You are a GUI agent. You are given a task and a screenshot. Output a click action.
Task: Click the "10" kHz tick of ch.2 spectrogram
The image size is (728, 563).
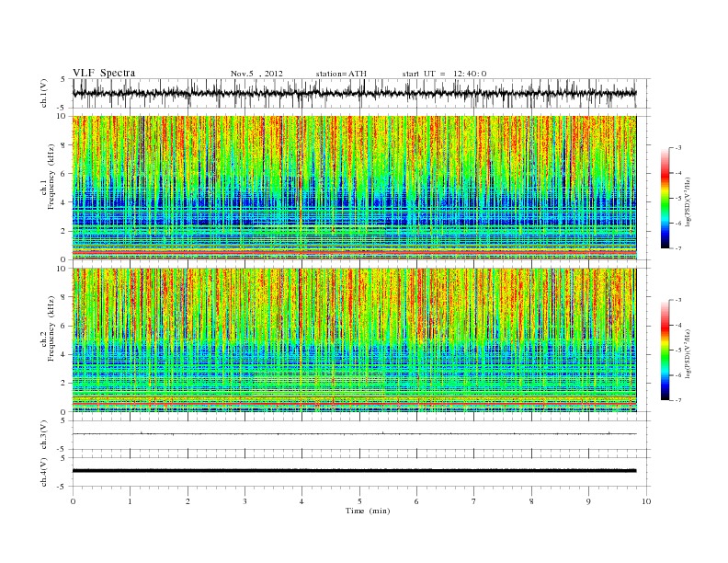[x=63, y=269]
